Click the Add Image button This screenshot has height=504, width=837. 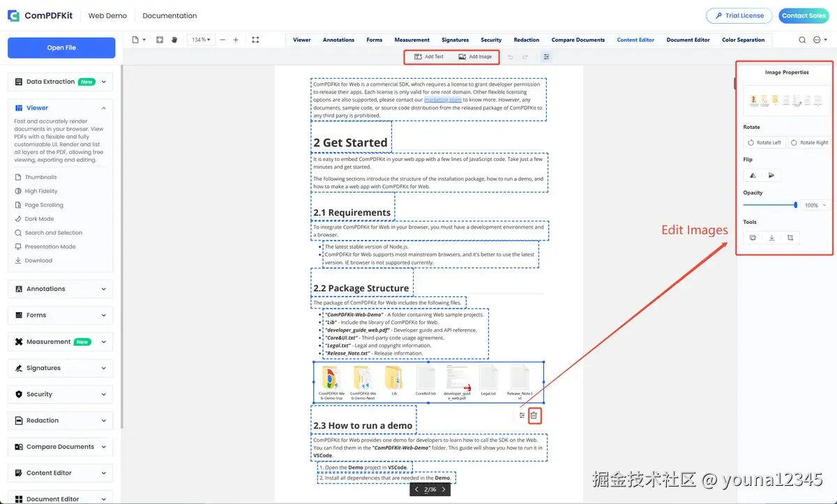(x=475, y=56)
